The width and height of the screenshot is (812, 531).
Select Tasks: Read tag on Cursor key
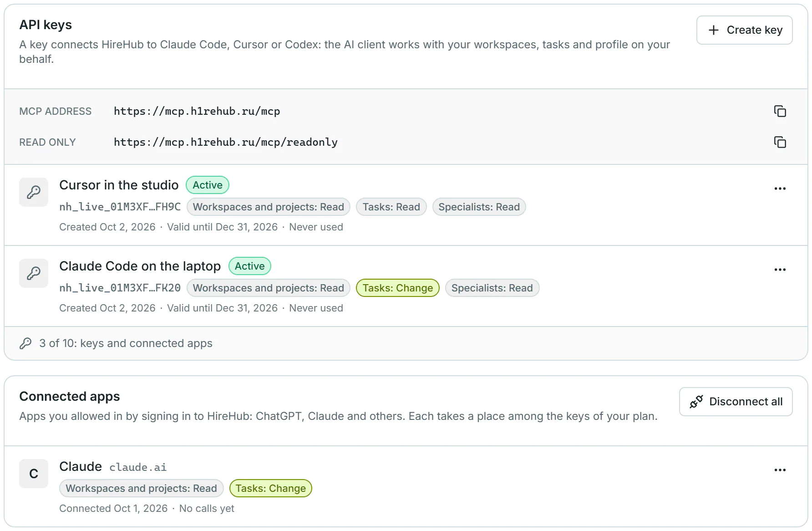coord(391,207)
